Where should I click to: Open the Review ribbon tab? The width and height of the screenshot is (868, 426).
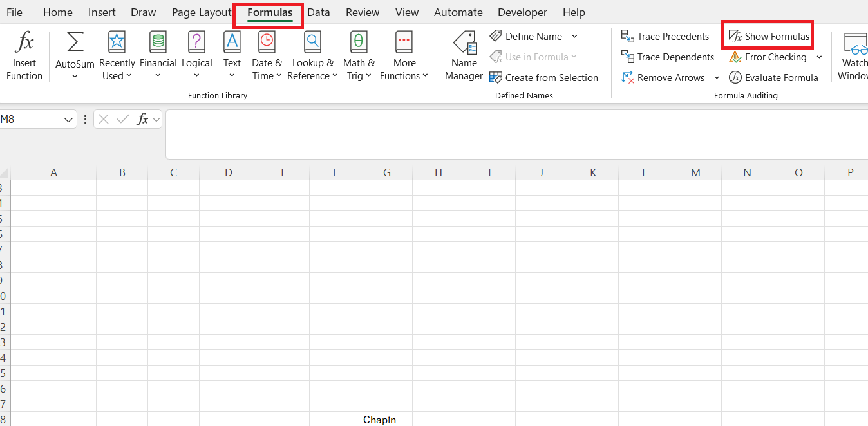(x=362, y=12)
